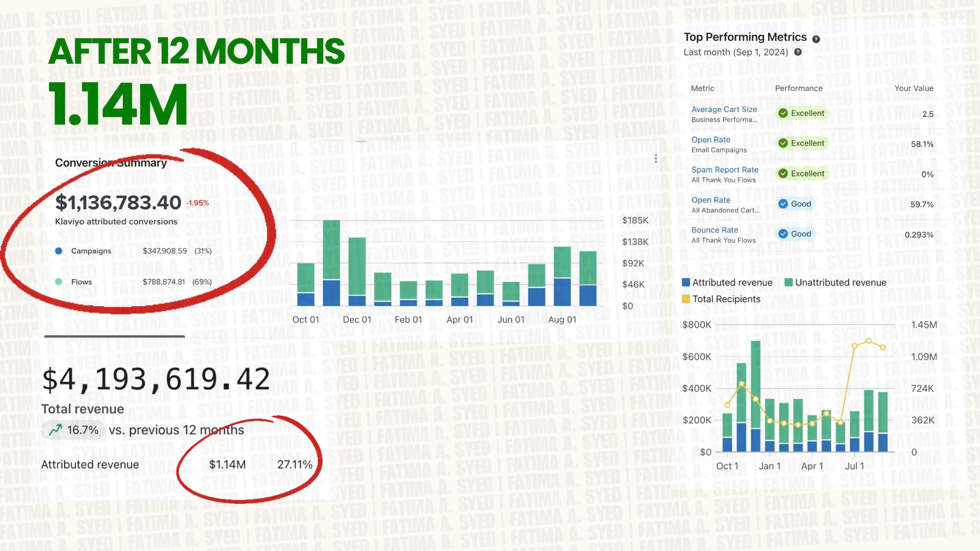Click the help icon next to Last month date
Image resolution: width=980 pixels, height=551 pixels.
click(798, 52)
